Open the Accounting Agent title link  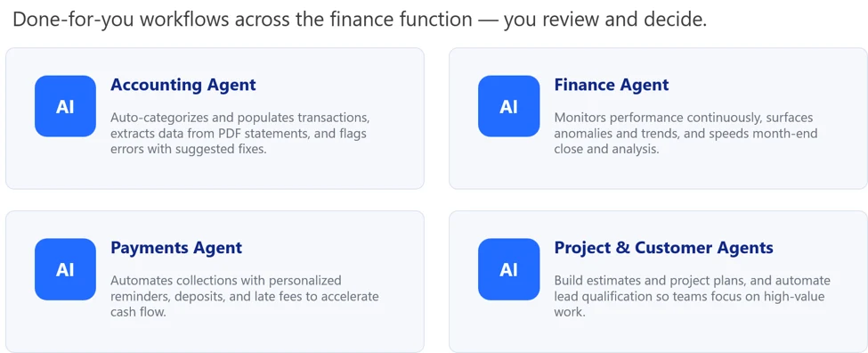click(x=183, y=85)
